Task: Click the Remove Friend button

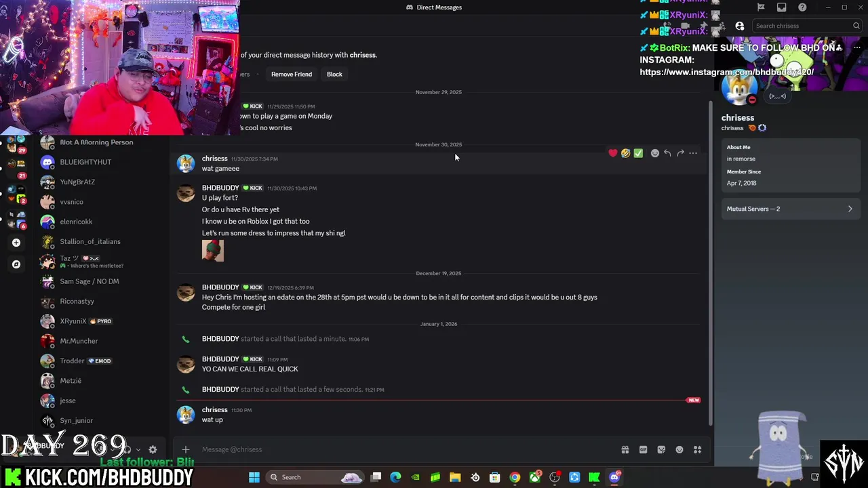Action: [x=292, y=74]
